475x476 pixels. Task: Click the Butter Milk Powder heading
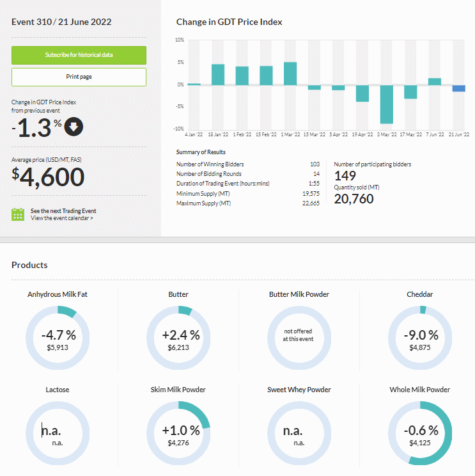[x=299, y=294]
